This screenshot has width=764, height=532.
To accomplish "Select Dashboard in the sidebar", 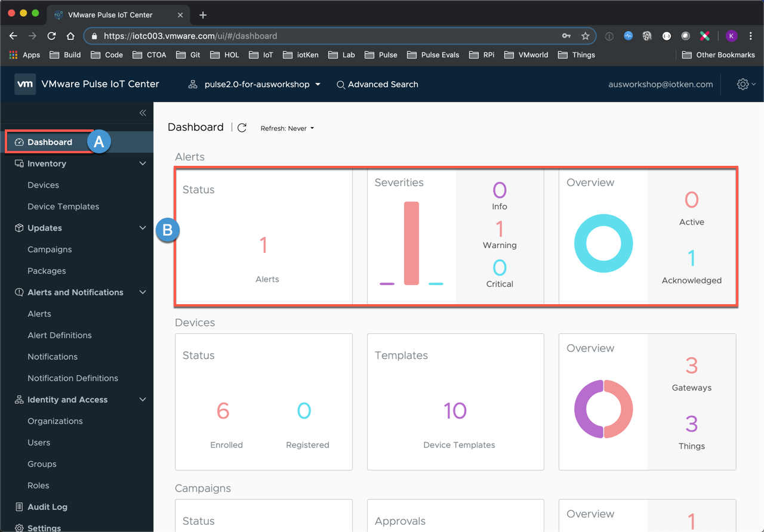I will tap(50, 142).
